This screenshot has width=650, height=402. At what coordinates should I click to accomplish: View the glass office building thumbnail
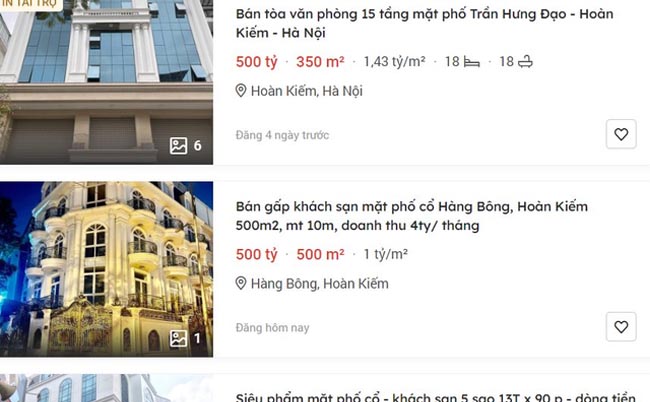coord(107,82)
